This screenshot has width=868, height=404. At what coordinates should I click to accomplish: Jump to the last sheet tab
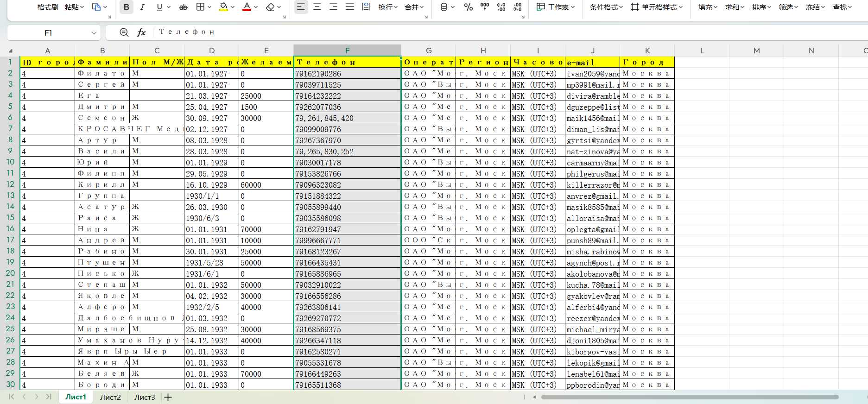click(49, 397)
